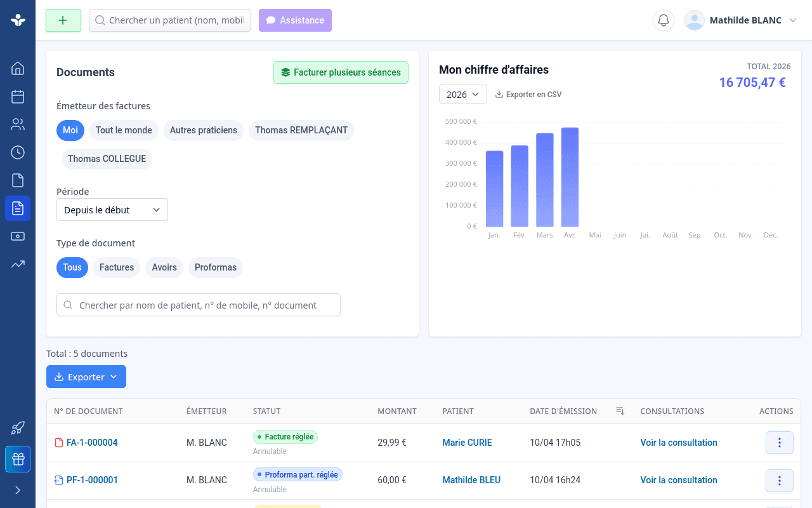Viewport: 812px width, 508px height.
Task: Expand the sidebar with the chevron arrow
Action: [x=18, y=490]
